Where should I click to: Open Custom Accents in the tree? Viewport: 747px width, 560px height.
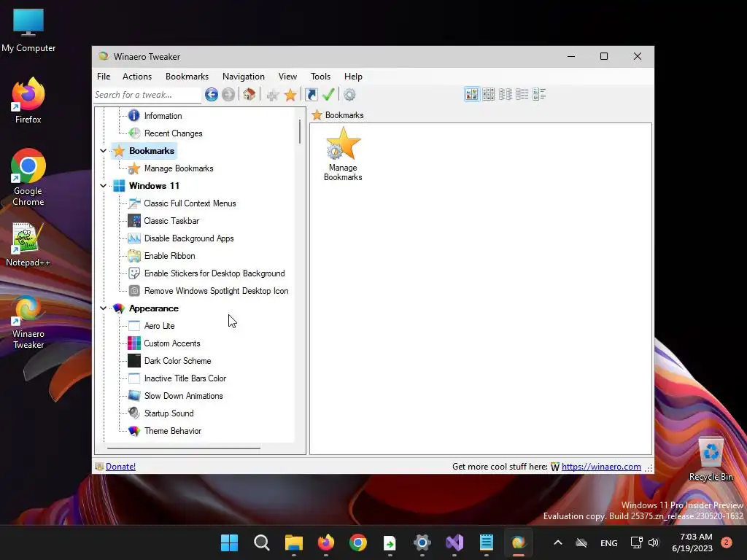click(172, 343)
